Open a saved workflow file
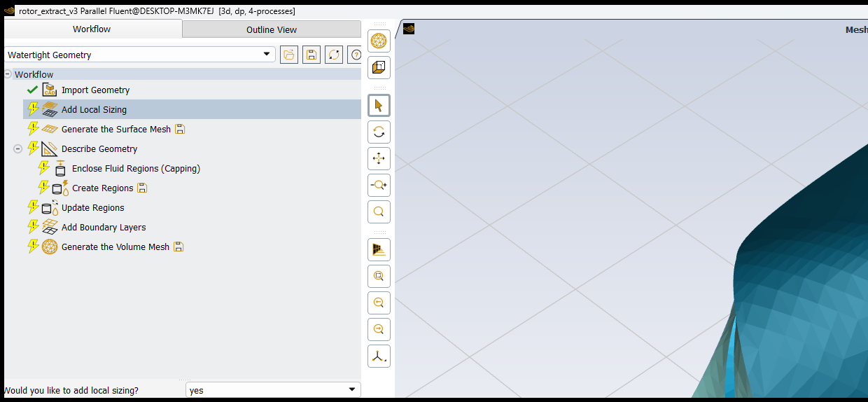 click(289, 55)
